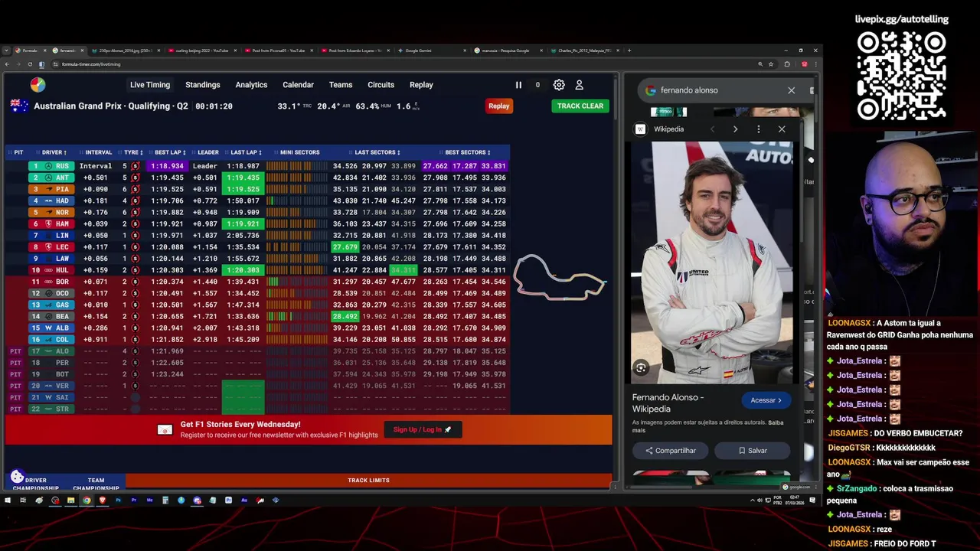Open the Circuits page
Image resolution: width=980 pixels, height=551 pixels.
pyautogui.click(x=381, y=85)
